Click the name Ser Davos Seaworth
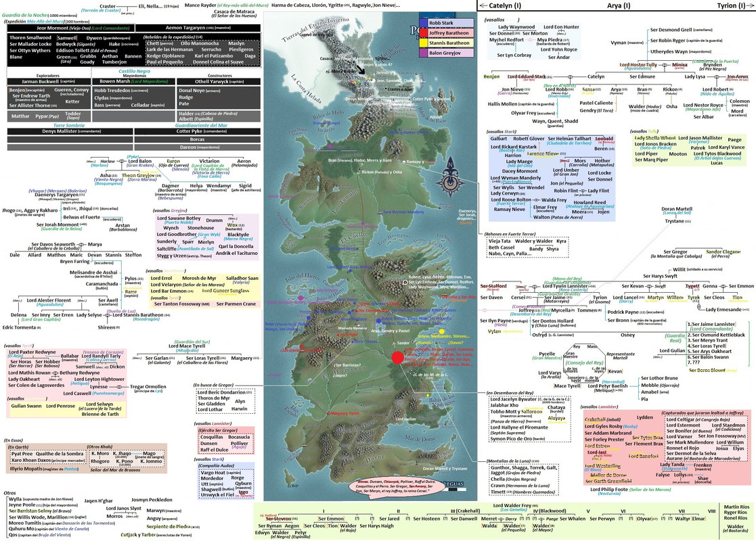 (x=53, y=244)
